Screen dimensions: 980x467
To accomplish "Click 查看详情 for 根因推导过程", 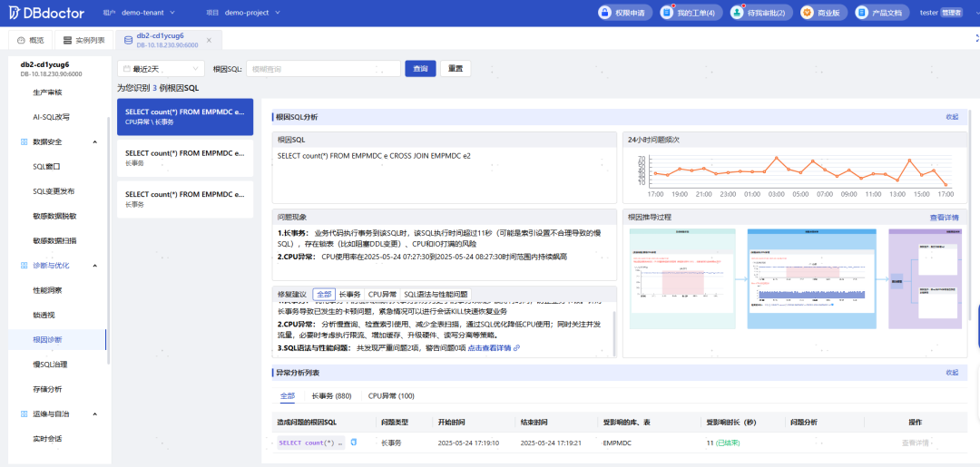I will click(x=945, y=218).
